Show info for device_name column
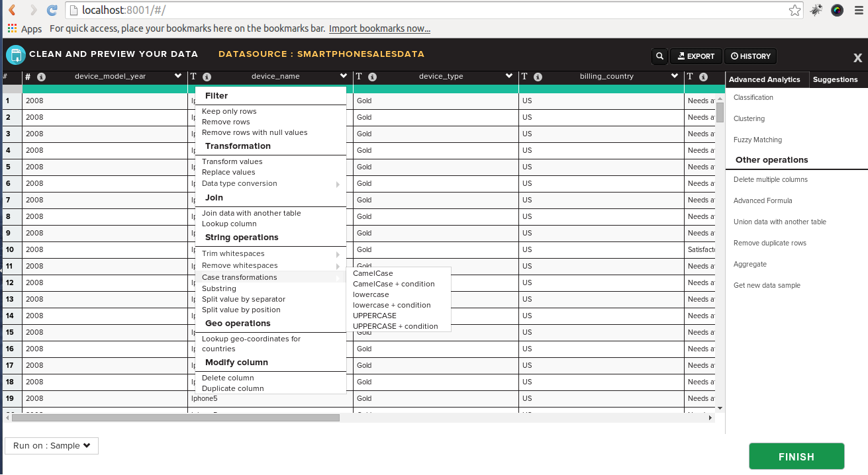The width and height of the screenshot is (868, 475). [207, 77]
